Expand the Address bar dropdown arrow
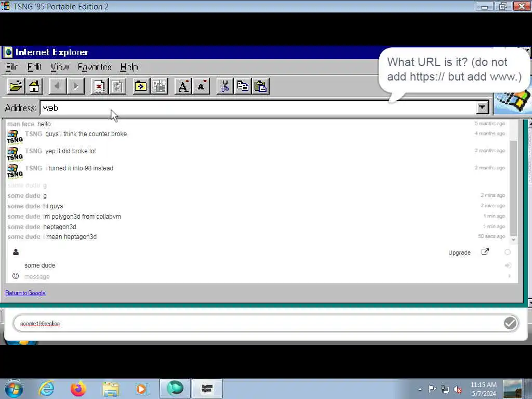Image resolution: width=532 pixels, height=399 pixels. (x=482, y=108)
